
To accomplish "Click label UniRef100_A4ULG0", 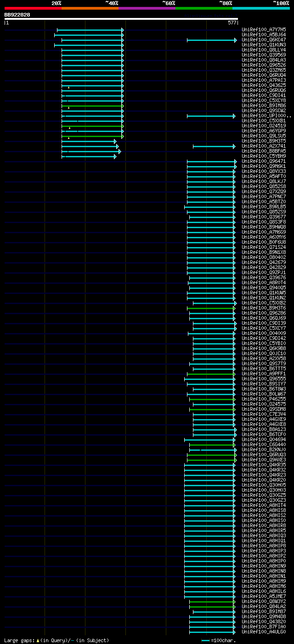I will point(264,632).
